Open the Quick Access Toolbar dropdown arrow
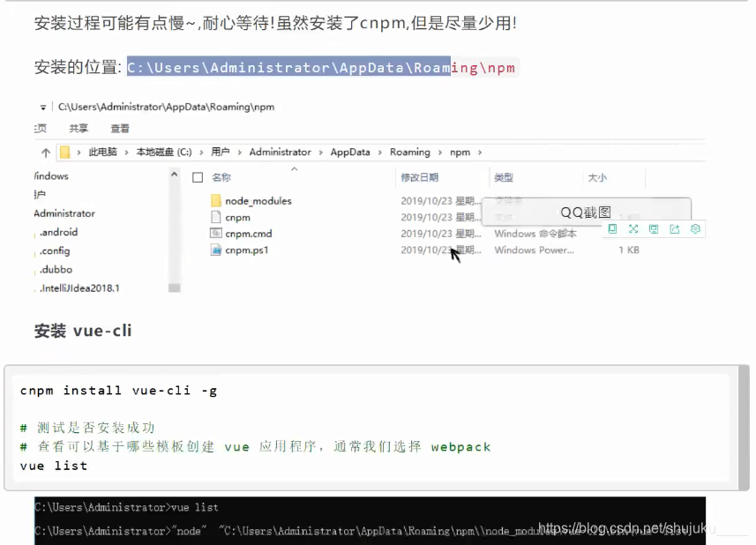The image size is (756, 545). [41, 106]
